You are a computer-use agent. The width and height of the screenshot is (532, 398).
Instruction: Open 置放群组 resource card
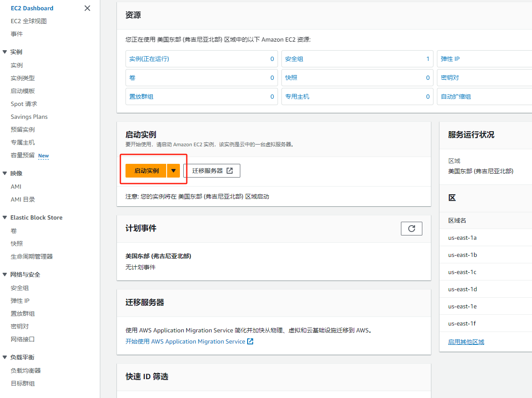(x=201, y=96)
